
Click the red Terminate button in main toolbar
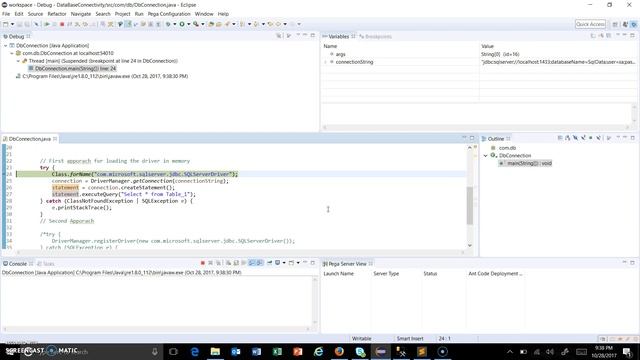[62, 24]
